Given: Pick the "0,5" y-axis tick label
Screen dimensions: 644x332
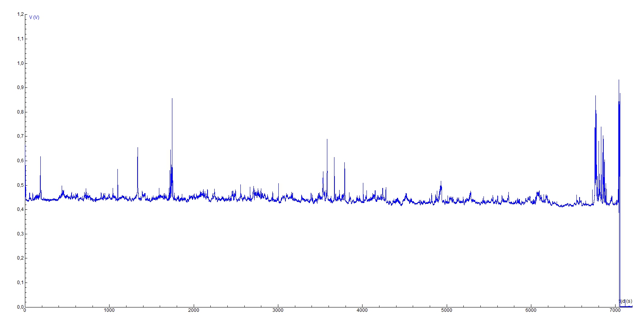Looking at the screenshot, I should coord(21,185).
